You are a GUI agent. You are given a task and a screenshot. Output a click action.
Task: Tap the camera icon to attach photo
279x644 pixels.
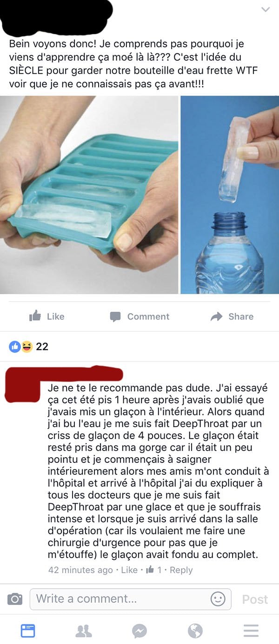pos(15,599)
